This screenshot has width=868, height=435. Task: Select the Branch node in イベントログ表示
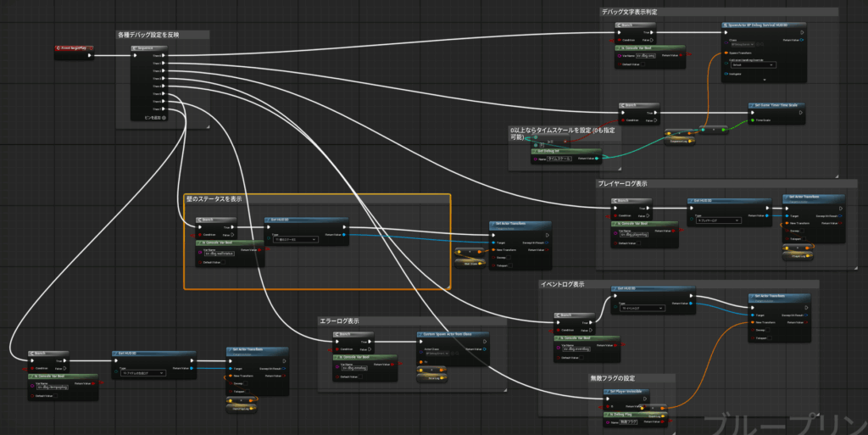click(574, 315)
